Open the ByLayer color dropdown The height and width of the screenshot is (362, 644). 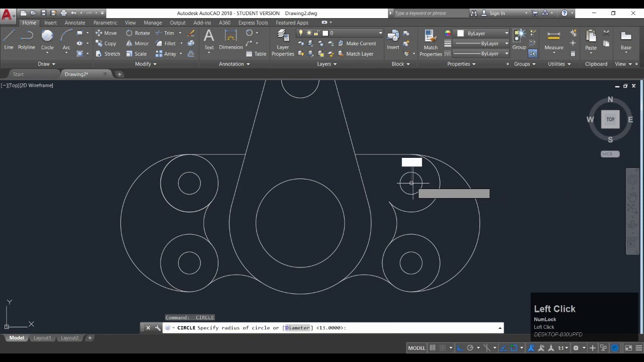[x=483, y=33]
